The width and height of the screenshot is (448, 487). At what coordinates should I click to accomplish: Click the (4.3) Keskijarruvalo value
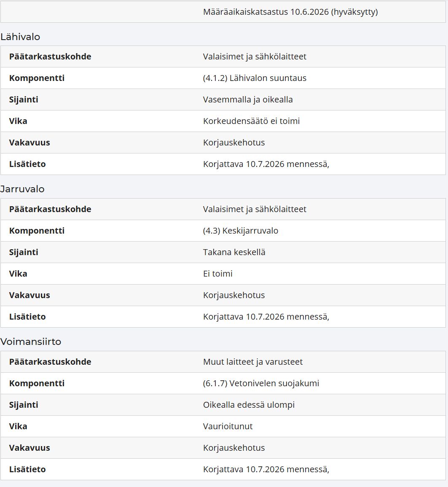click(x=241, y=231)
